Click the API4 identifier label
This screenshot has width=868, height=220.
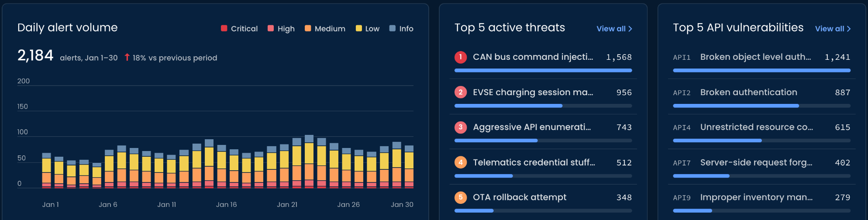(x=682, y=127)
